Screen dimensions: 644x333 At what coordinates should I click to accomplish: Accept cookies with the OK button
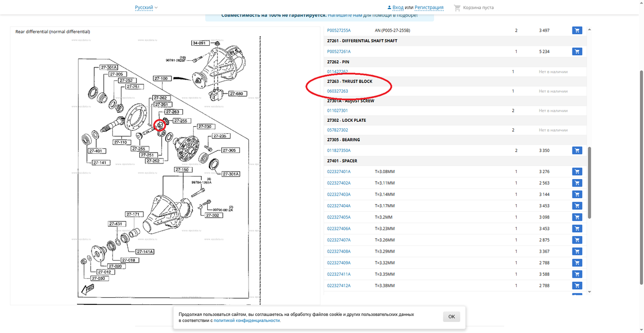click(x=451, y=316)
